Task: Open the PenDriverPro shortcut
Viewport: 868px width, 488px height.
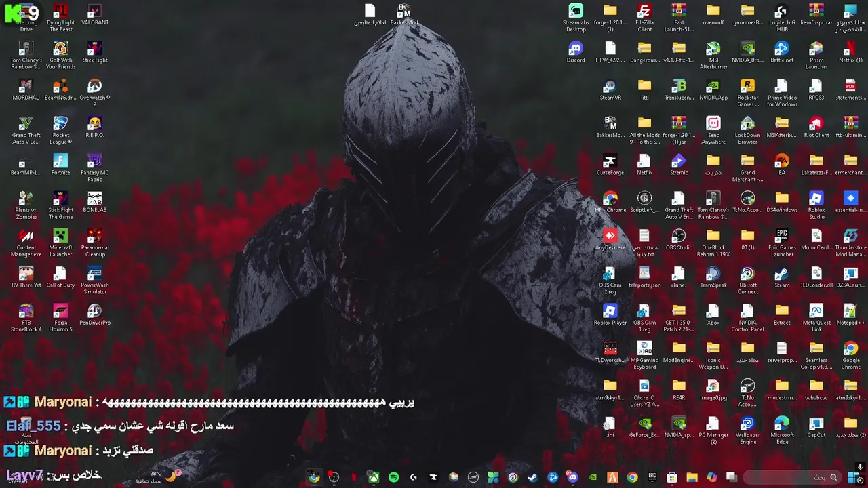Action: [x=95, y=315]
